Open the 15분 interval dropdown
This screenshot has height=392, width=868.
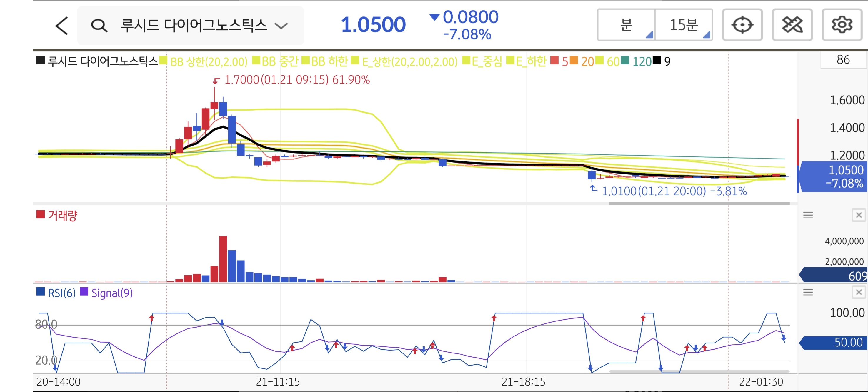pos(684,25)
